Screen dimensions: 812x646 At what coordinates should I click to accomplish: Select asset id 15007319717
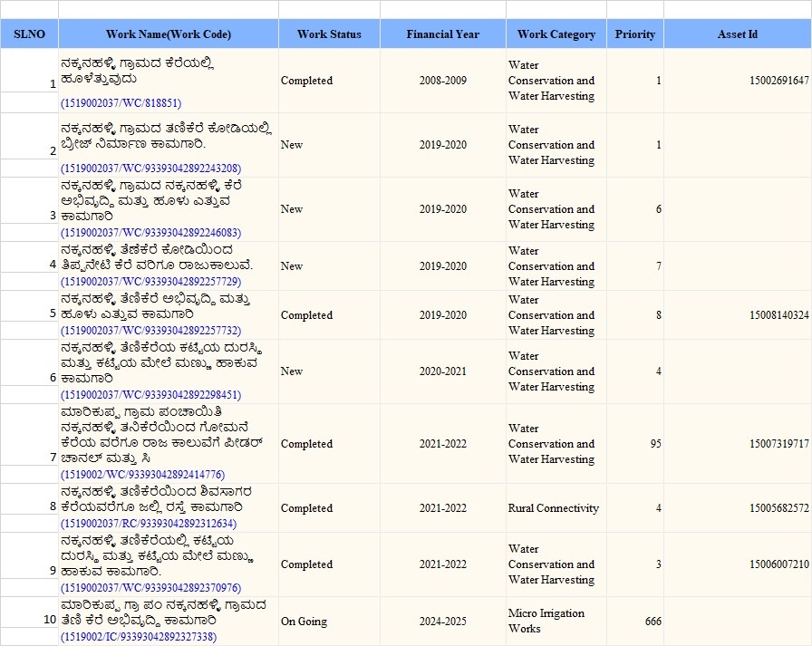click(778, 444)
